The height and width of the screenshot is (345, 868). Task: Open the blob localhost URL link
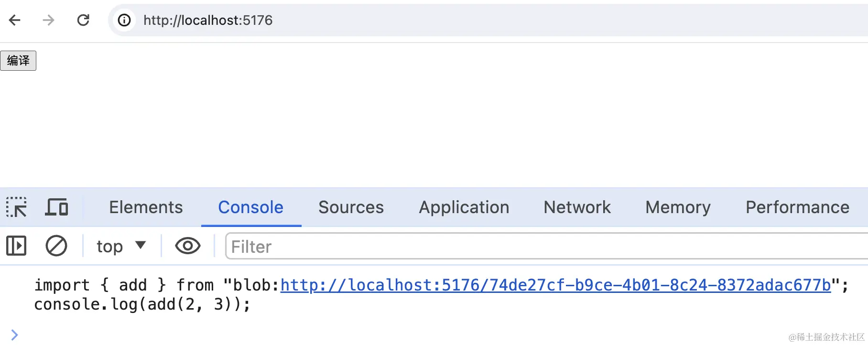555,285
